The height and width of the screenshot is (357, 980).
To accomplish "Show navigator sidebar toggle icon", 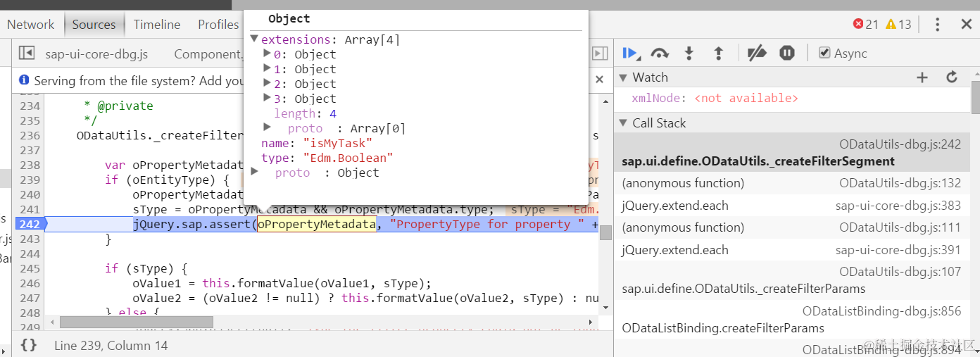I will 27,54.
